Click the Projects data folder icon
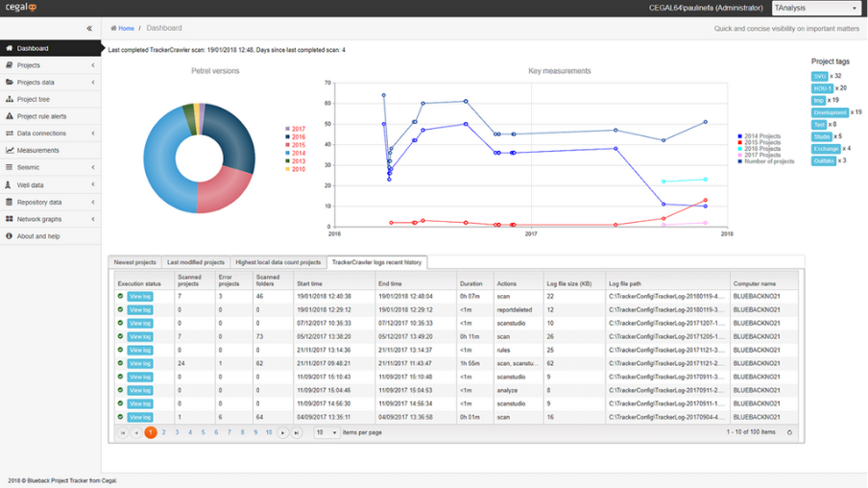This screenshot has width=868, height=488. point(10,82)
